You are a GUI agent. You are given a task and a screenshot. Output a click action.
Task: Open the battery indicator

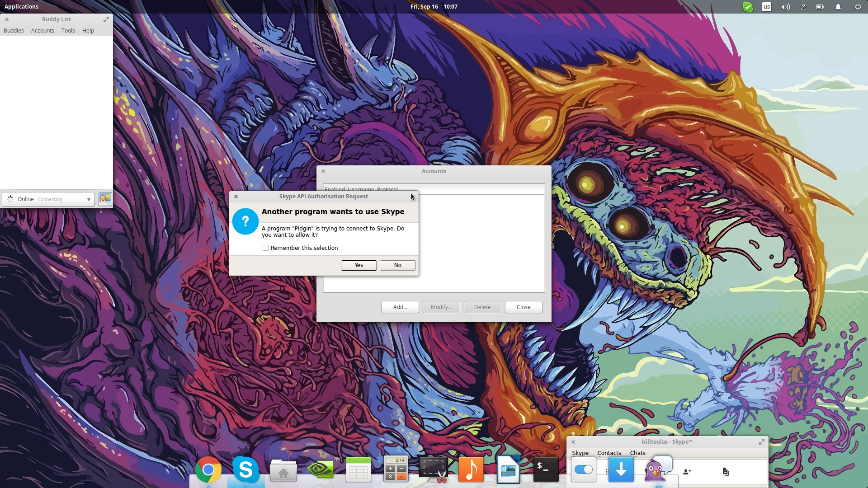820,7
